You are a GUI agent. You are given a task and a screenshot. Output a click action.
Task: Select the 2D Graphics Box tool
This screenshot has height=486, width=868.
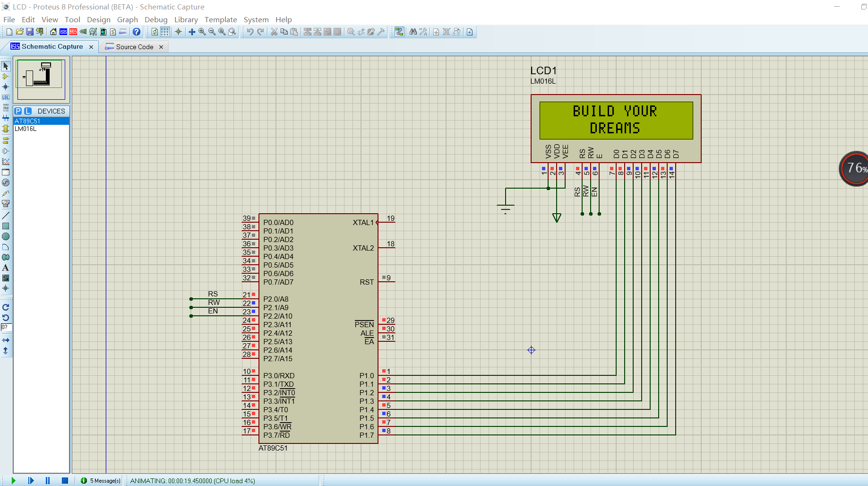[6, 226]
